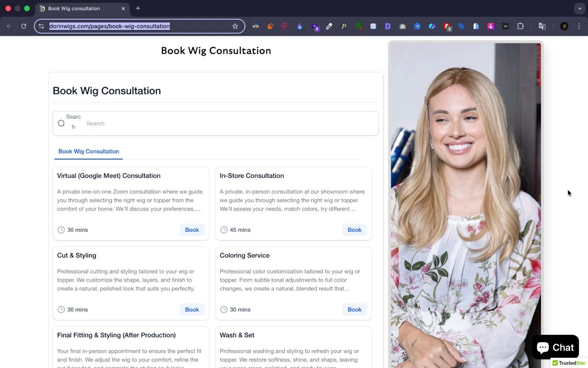Close the Book Wig consultation browser tab
Viewport: 588px width, 368px height.
pyautogui.click(x=123, y=8)
